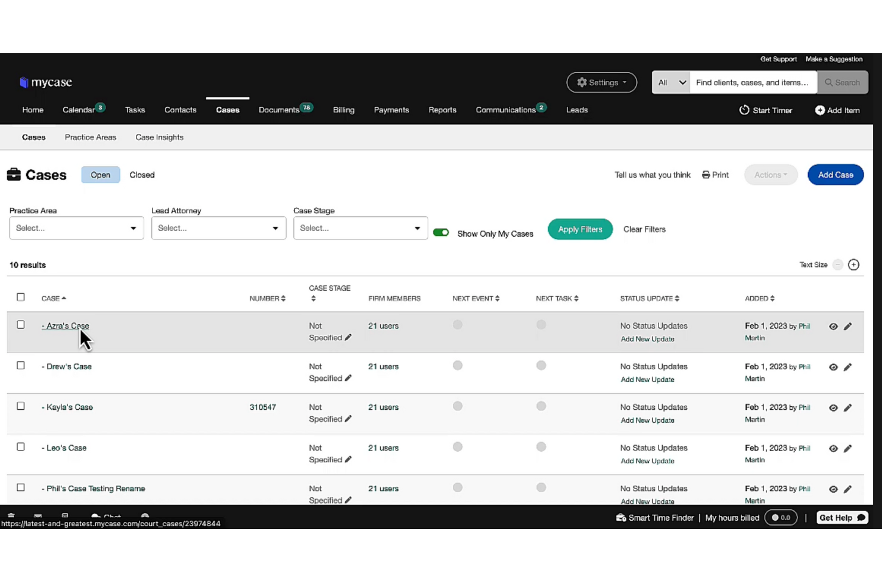Open the Add Item menu
Viewport: 882px width, 588px height.
pyautogui.click(x=837, y=110)
